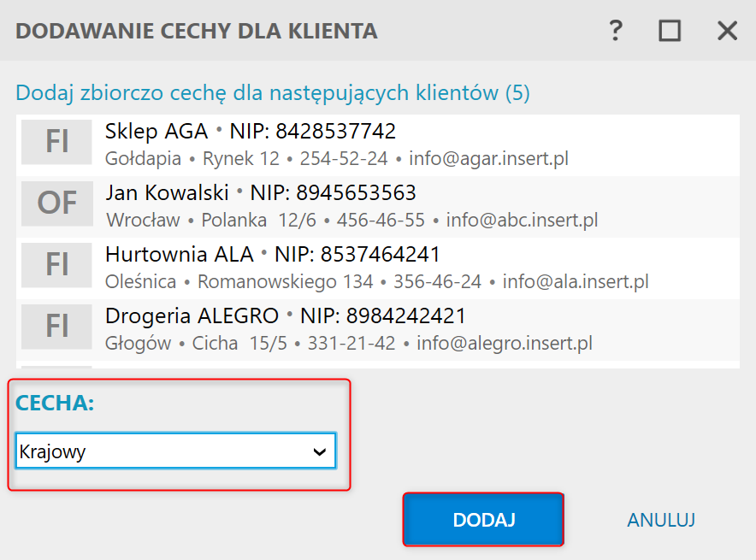Click the question mark help icon
The image size is (756, 560).
[x=615, y=32]
